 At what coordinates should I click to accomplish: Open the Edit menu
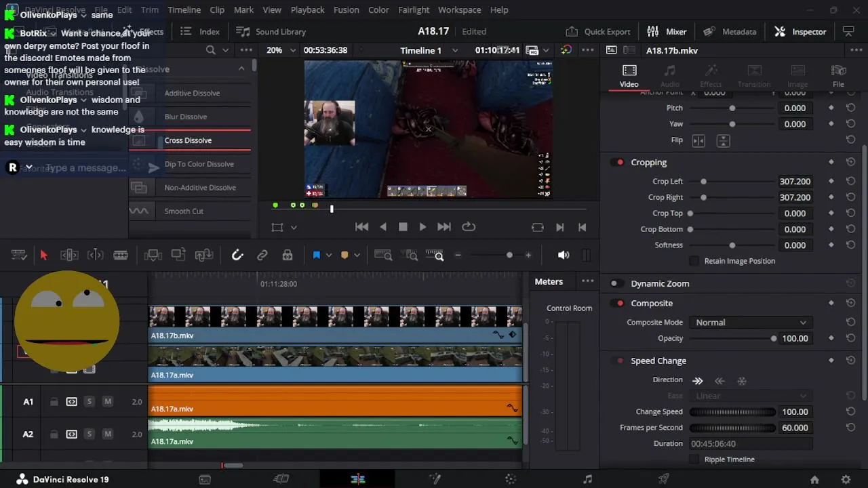125,9
